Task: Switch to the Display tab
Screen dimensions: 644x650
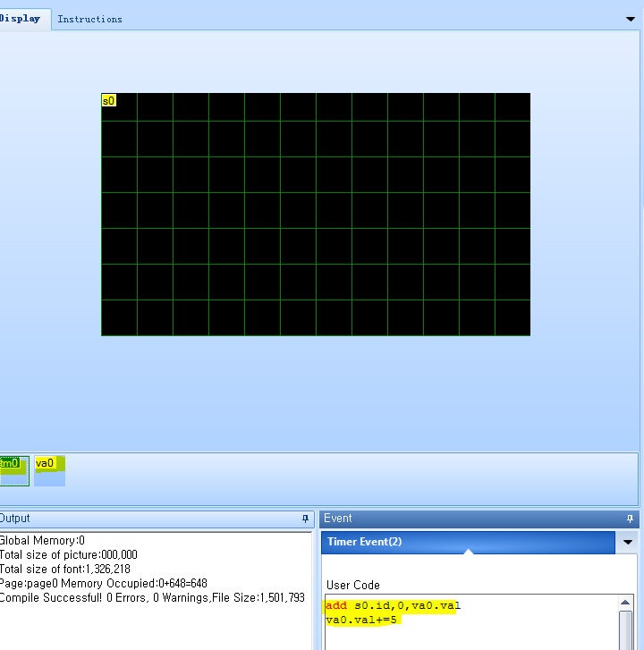Action: click(x=20, y=19)
